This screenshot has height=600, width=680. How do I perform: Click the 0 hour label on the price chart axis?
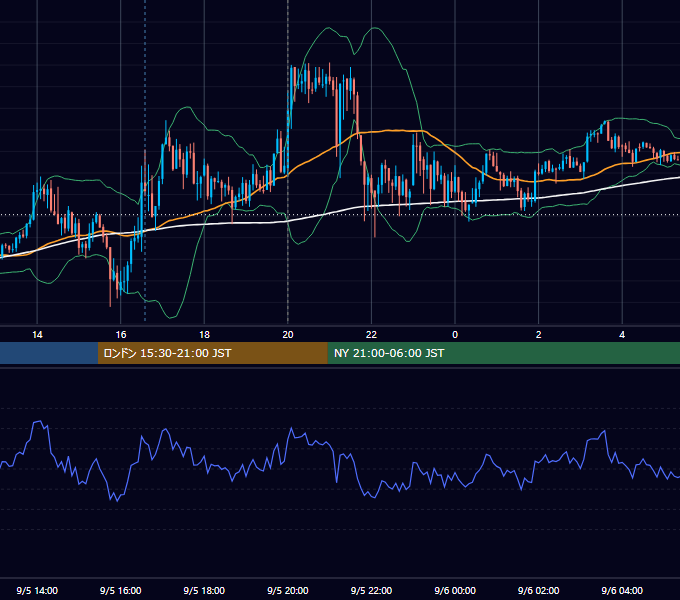455,335
